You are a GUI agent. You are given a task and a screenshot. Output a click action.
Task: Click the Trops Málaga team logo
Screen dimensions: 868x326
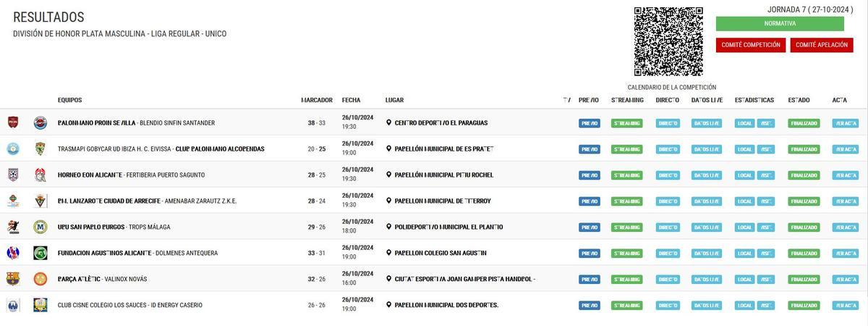[x=41, y=227]
